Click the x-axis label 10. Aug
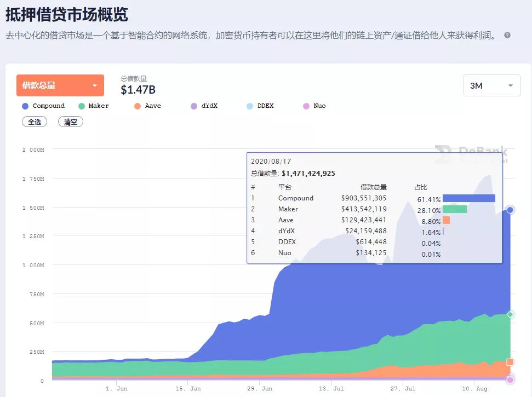The width and height of the screenshot is (532, 397). [x=474, y=389]
